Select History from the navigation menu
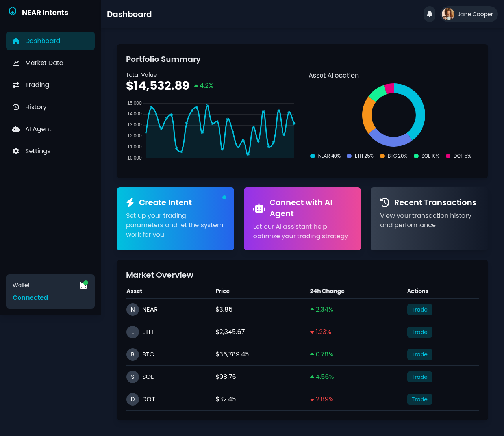Image resolution: width=504 pixels, height=436 pixels. pos(36,107)
